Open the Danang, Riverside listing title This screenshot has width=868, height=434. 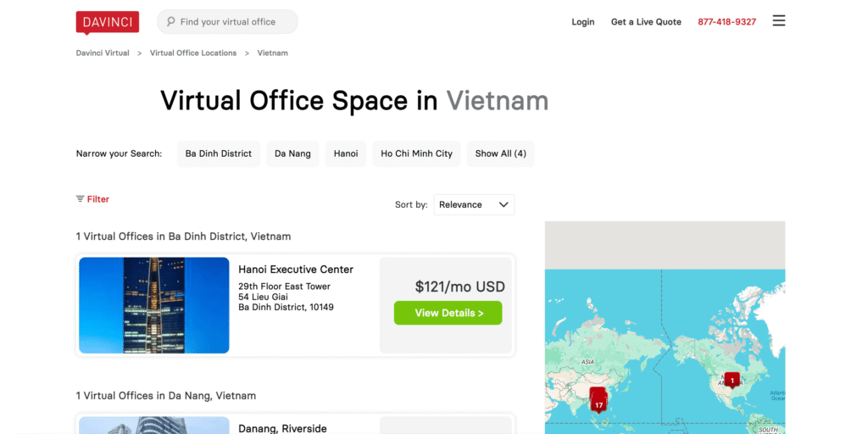click(x=282, y=428)
